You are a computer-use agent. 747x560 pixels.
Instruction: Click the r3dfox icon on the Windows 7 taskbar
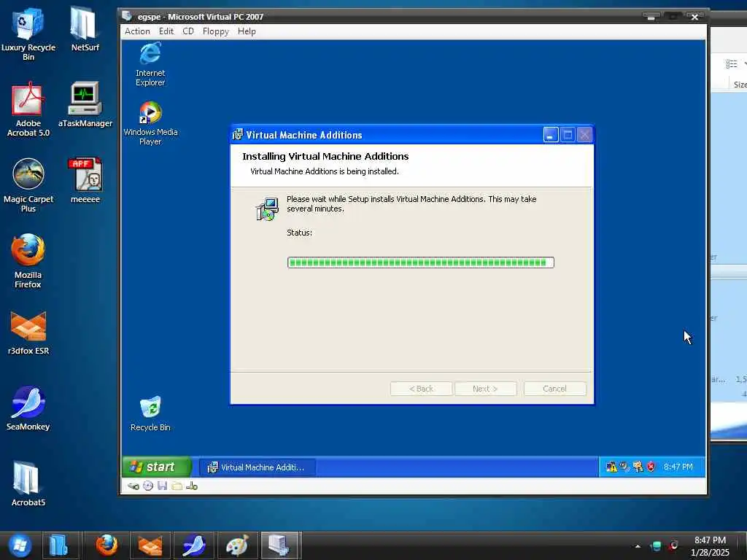[x=150, y=545]
